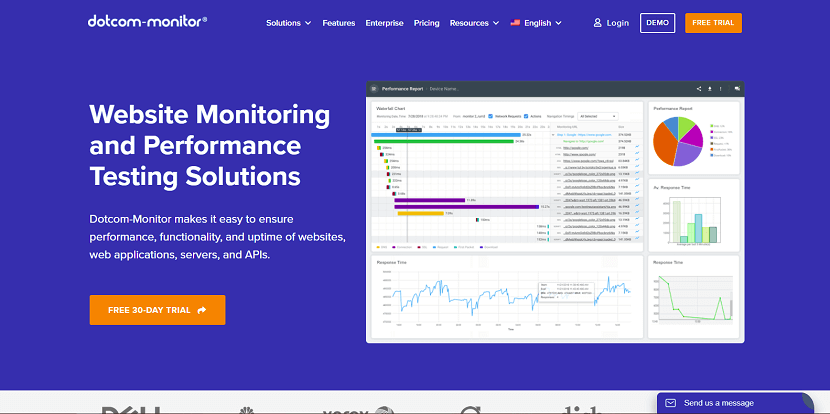The width and height of the screenshot is (830, 414).
Task: Expand the Solutions dropdown menu
Action: (288, 23)
